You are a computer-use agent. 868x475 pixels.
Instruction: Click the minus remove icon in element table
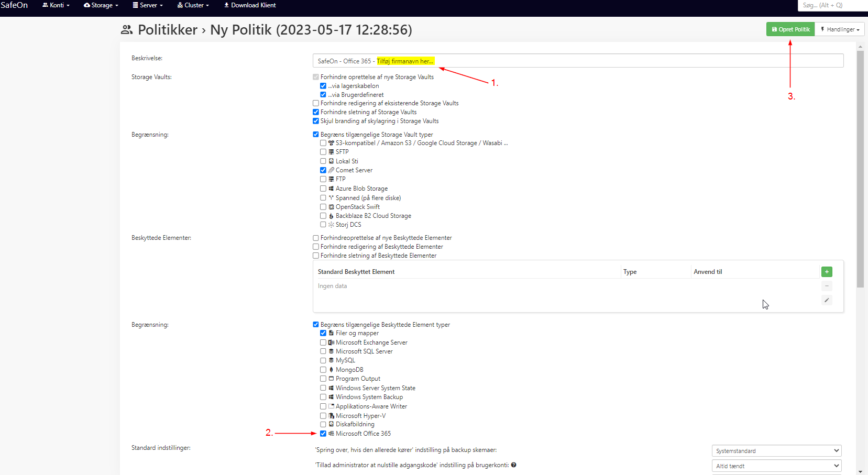click(x=827, y=286)
